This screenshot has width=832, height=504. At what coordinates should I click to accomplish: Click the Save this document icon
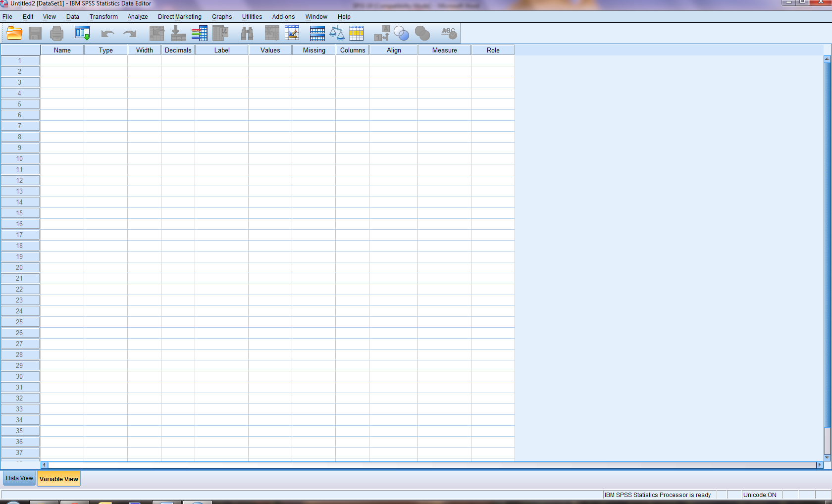[35, 33]
